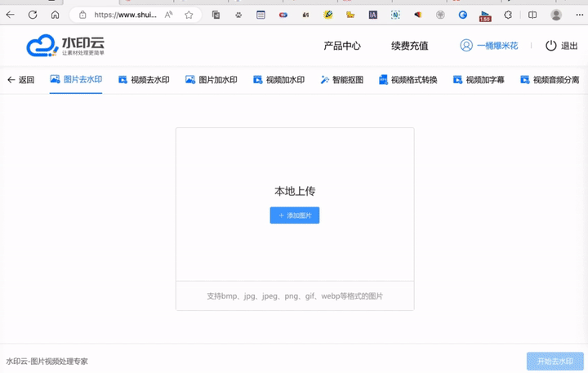The width and height of the screenshot is (588, 373).
Task: Open the blue window-shaped extension icon
Action: (261, 15)
